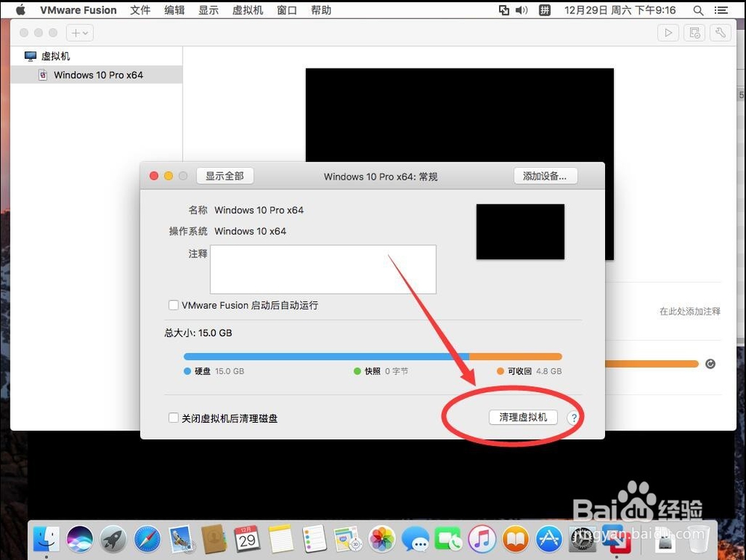The image size is (746, 560).
Task: Click 快照 0 字节 legend entry
Action: click(x=381, y=371)
